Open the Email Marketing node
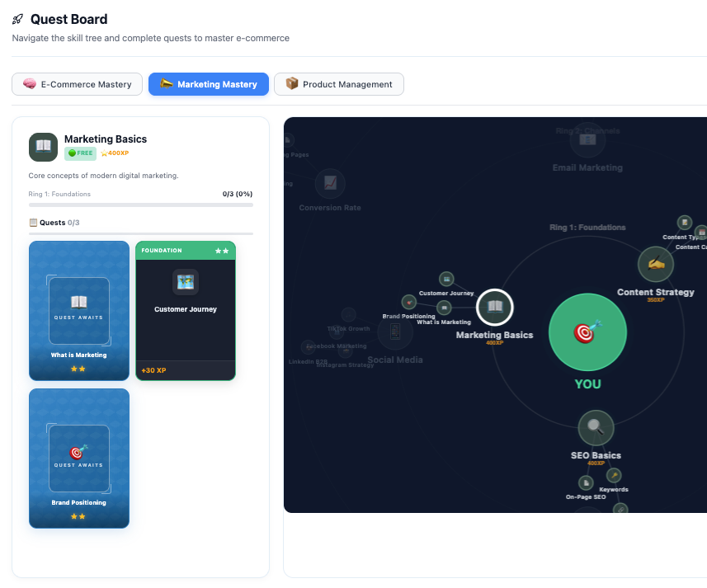Screen dimensions: 707x588 coord(587,139)
